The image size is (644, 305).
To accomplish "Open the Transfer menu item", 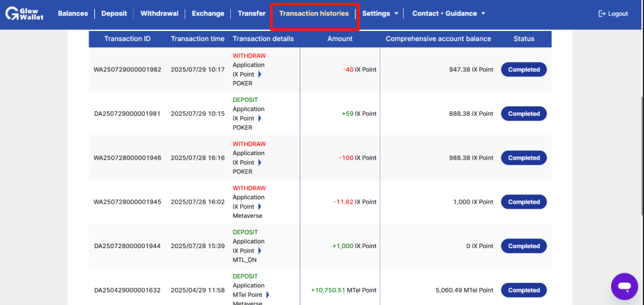I will [x=252, y=13].
